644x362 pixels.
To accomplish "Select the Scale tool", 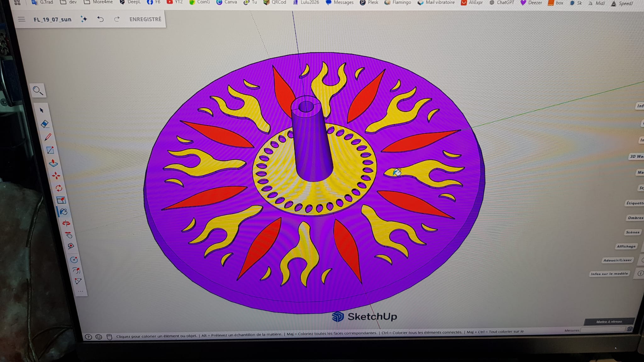I will pyautogui.click(x=61, y=200).
